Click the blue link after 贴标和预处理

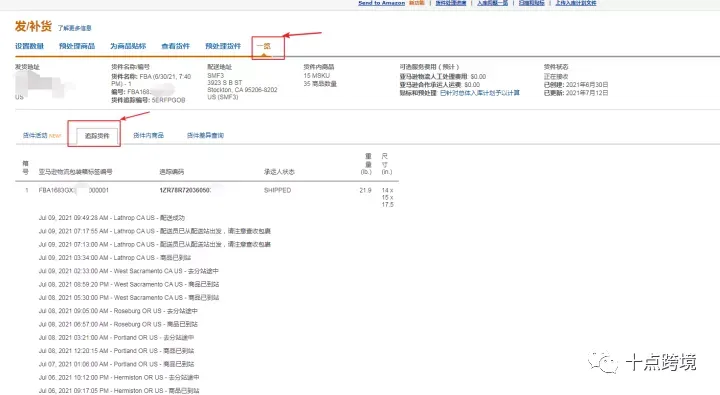pos(480,93)
